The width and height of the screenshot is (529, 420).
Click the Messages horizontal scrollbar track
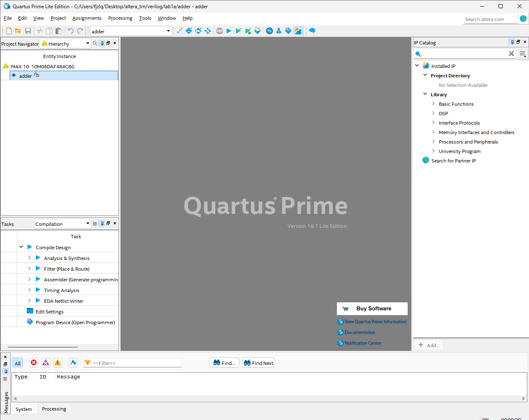269,399
